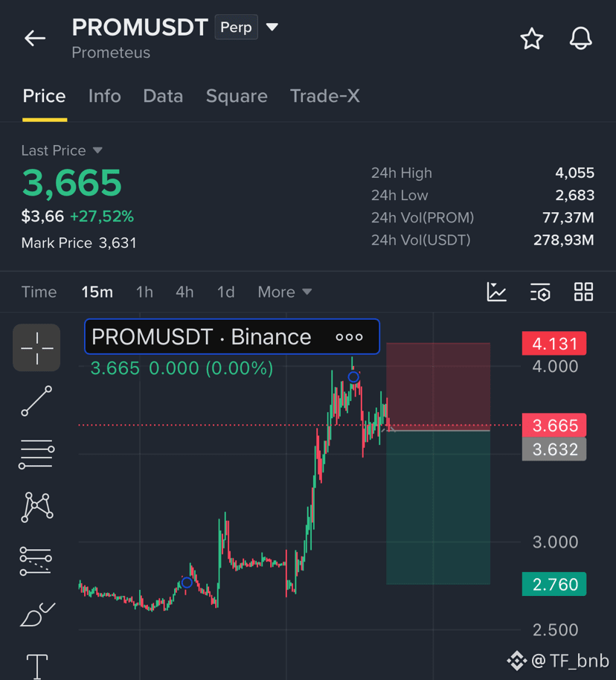Click the large 3,665 last price value
Screen dimensions: 616x680
click(x=72, y=183)
